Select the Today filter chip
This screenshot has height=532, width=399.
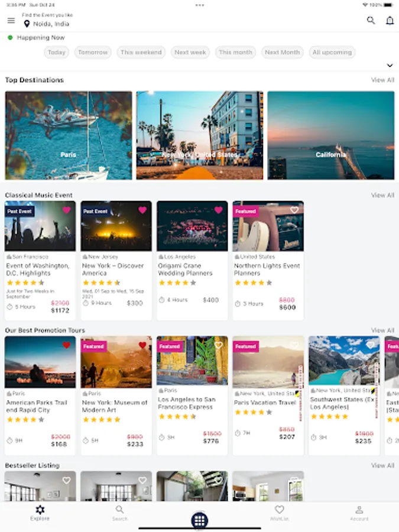point(57,52)
